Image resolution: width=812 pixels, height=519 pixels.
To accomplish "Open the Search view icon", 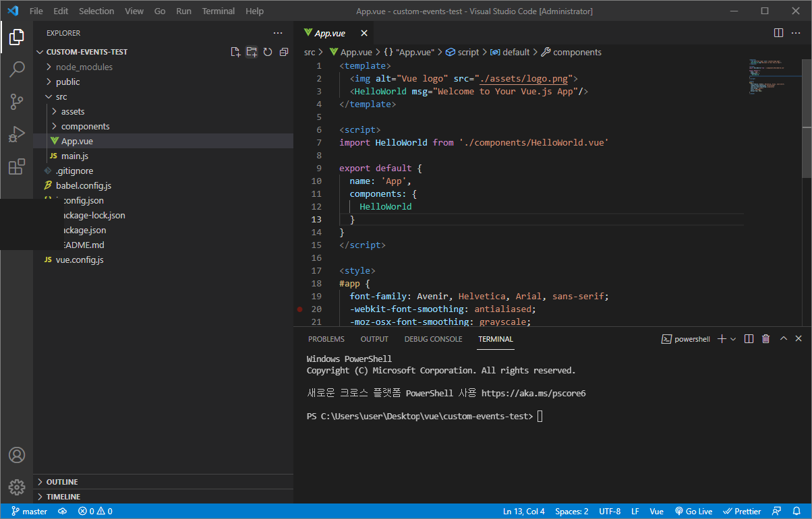I will pos(16,69).
